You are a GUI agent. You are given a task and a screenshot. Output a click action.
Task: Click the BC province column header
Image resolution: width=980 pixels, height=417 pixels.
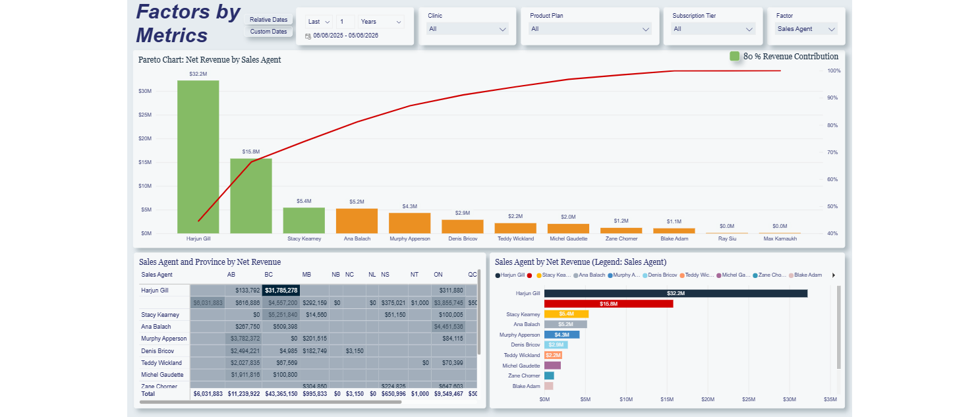(x=269, y=275)
